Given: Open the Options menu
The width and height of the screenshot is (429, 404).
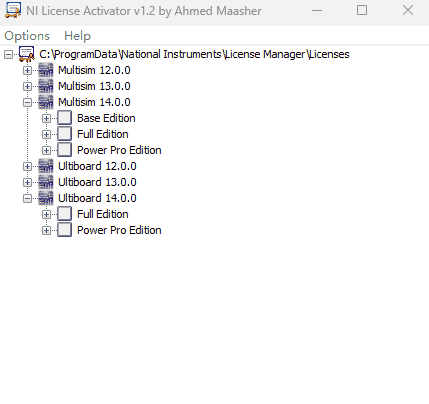Looking at the screenshot, I should (27, 36).
